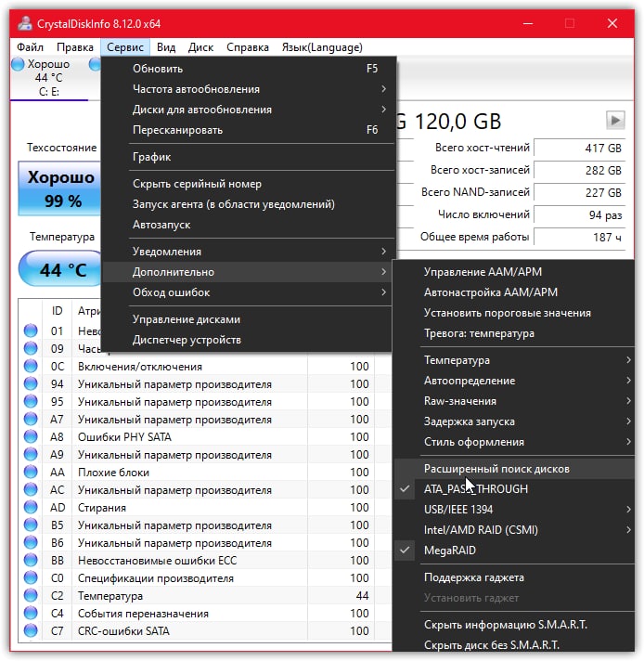Image resolution: width=644 pixels, height=661 pixels.
Task: Toggle Запуск агента в области уведомлений
Action: (248, 204)
